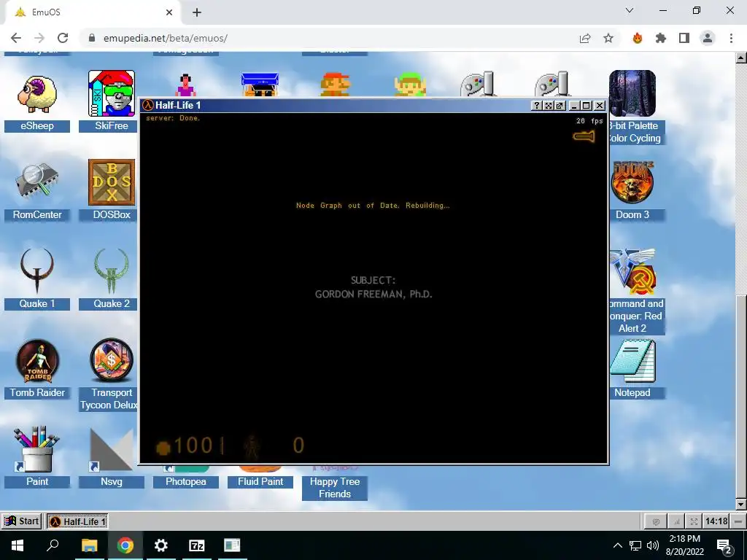Click the lambda icon in the Half-Life title bar
The width and height of the screenshot is (747, 560).
(x=148, y=105)
